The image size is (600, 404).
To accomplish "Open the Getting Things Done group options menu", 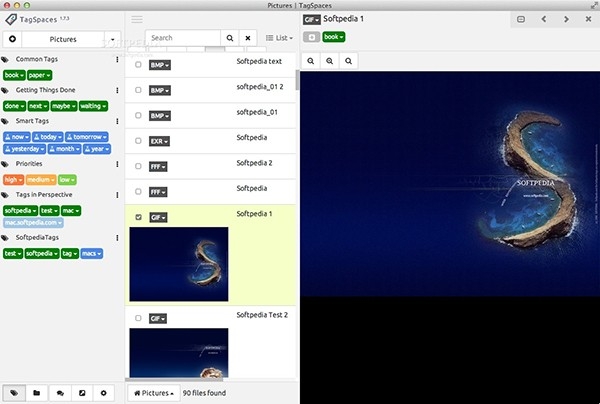I will click(x=117, y=90).
